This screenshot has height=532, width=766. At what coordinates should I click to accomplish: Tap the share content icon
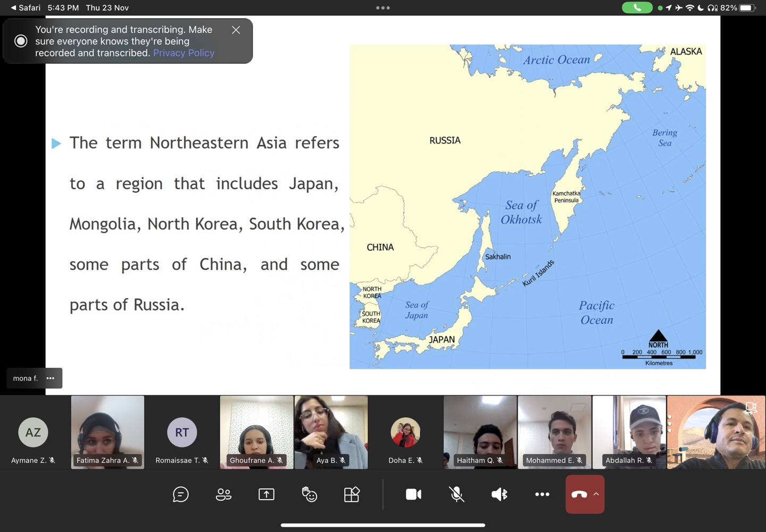click(267, 494)
